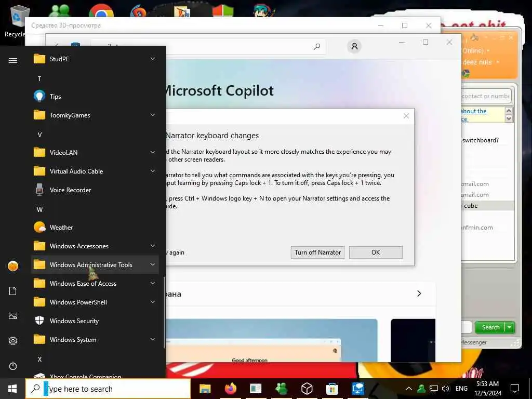
Task: Click the network tray icon
Action: pos(434,389)
